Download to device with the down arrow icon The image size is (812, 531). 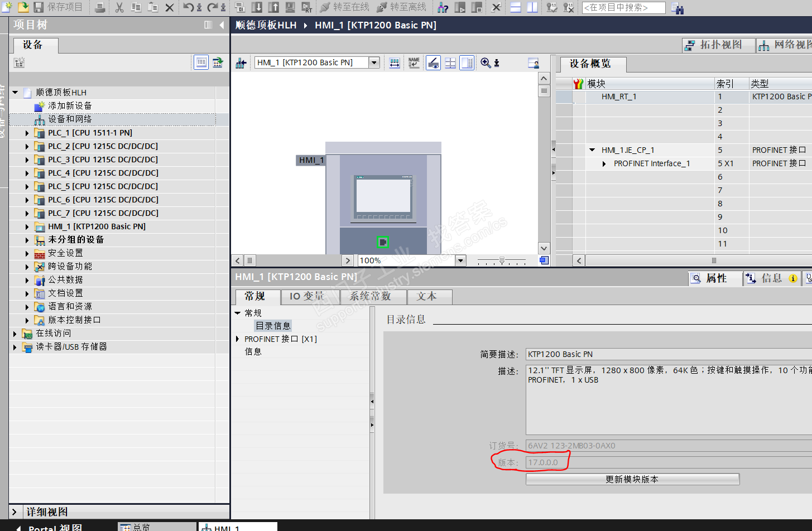(x=257, y=7)
